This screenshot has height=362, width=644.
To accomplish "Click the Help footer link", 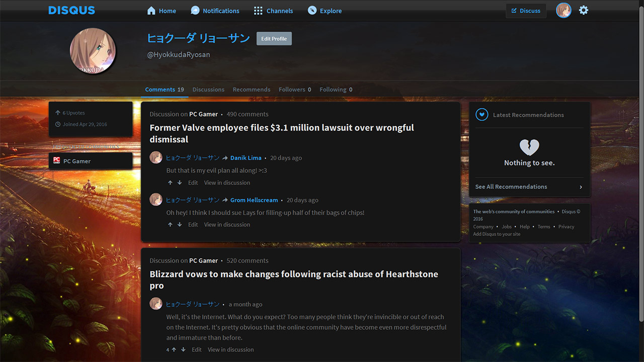I will [525, 227].
